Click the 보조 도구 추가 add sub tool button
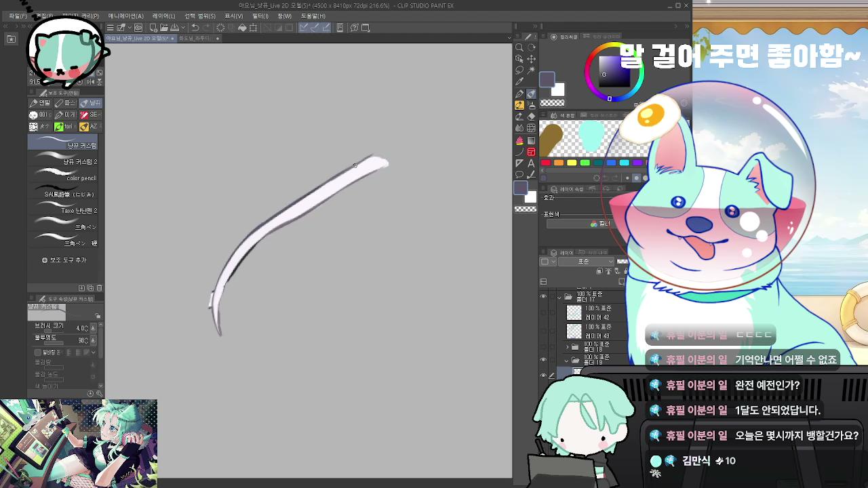This screenshot has height=488, width=868. 65,260
